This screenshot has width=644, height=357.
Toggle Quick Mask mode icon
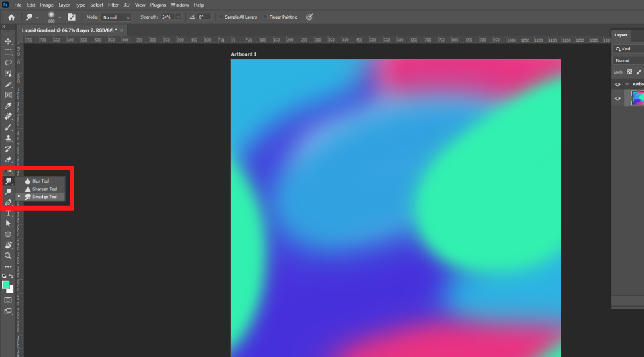8,301
